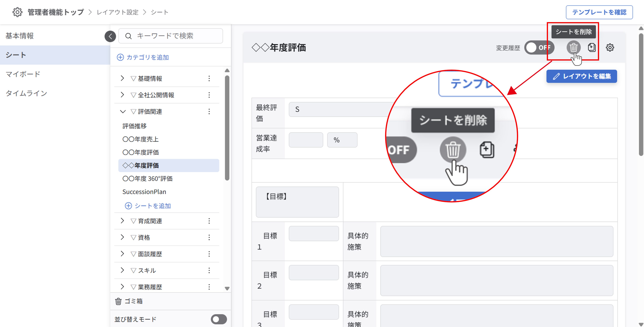
Task: Go to 管理者機能トップ breadcrumb
Action: point(55,12)
